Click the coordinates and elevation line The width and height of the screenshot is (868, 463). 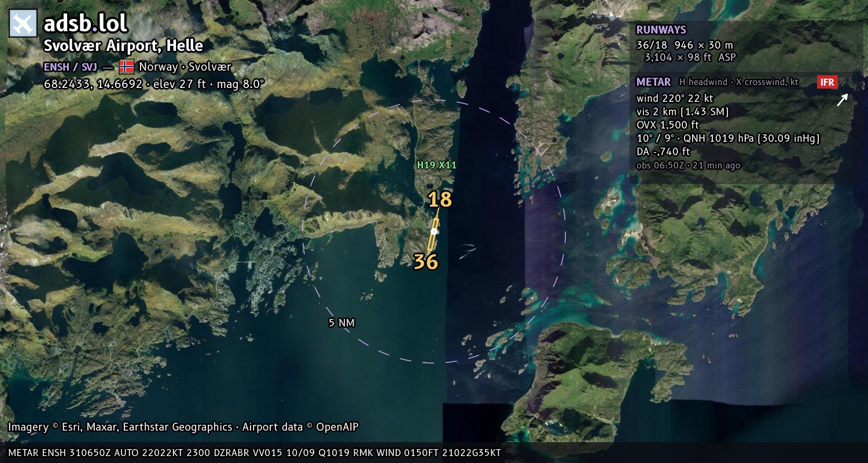(154, 84)
